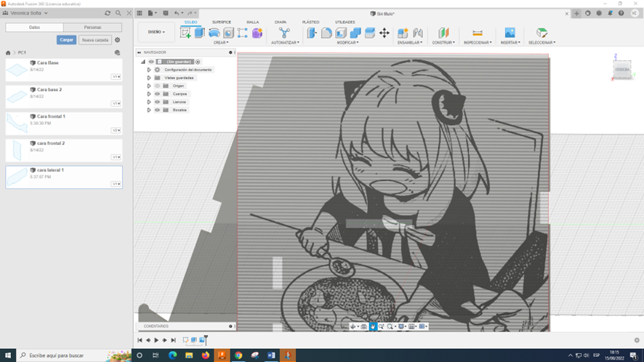Open the Cara frontal 1 thumbnail
Image resolution: width=644 pixels, height=362 pixels.
17,124
